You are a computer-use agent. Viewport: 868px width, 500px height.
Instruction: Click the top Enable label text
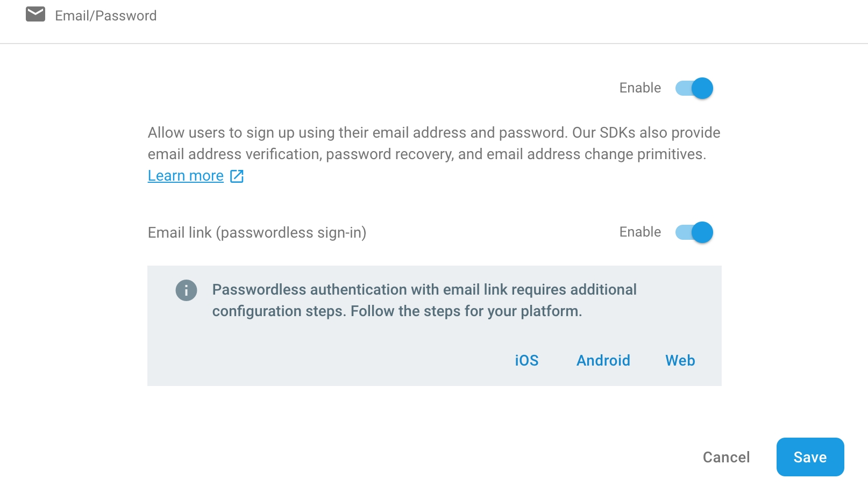[640, 88]
